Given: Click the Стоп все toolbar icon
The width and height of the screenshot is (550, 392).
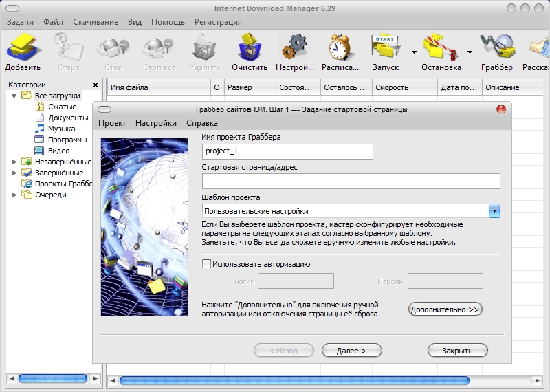Looking at the screenshot, I should coord(159,47).
